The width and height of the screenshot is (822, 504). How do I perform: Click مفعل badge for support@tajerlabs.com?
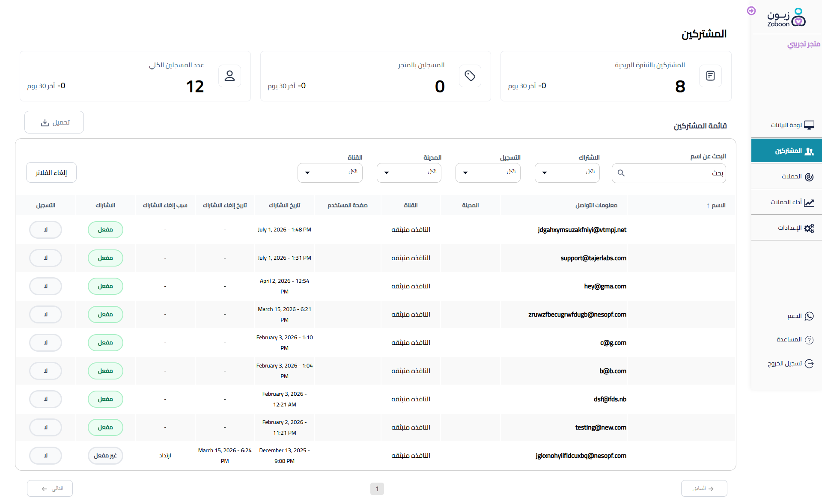105,258
